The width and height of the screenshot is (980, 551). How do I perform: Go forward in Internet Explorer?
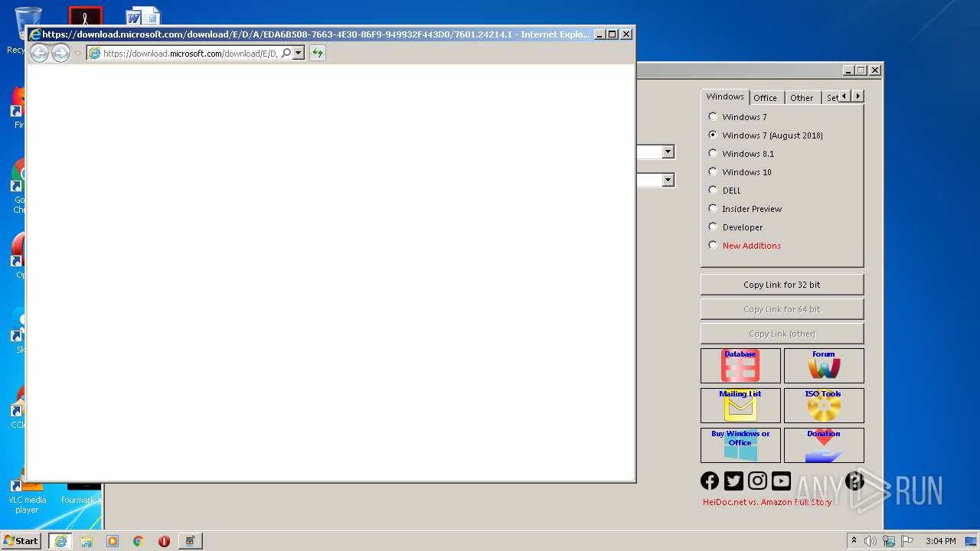[x=60, y=53]
